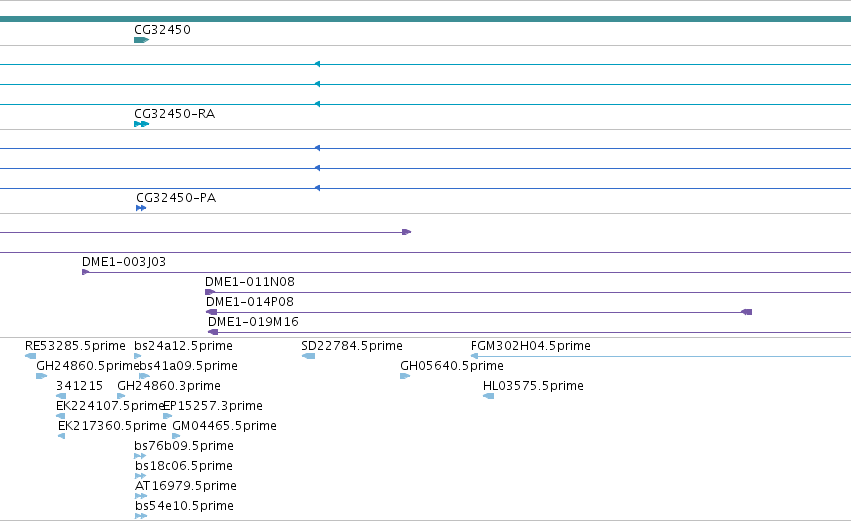The height and width of the screenshot is (521, 851).
Task: Click the EK224107.5prime label
Action: pyautogui.click(x=110, y=406)
